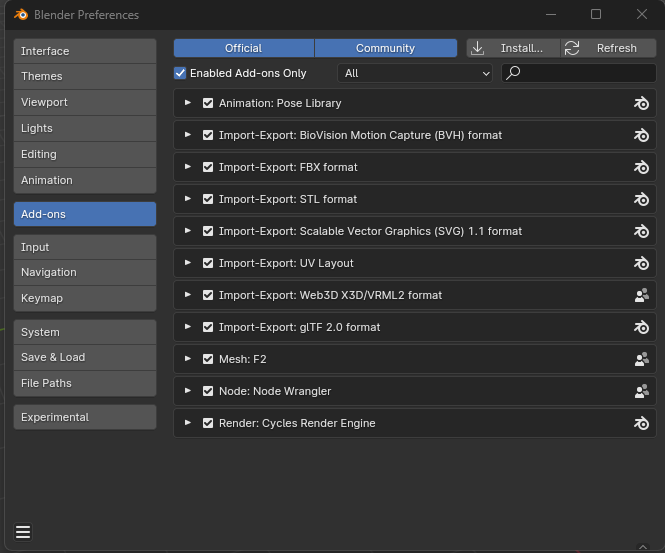Click the Blender logo in title bar
The image size is (665, 553).
pyautogui.click(x=21, y=14)
